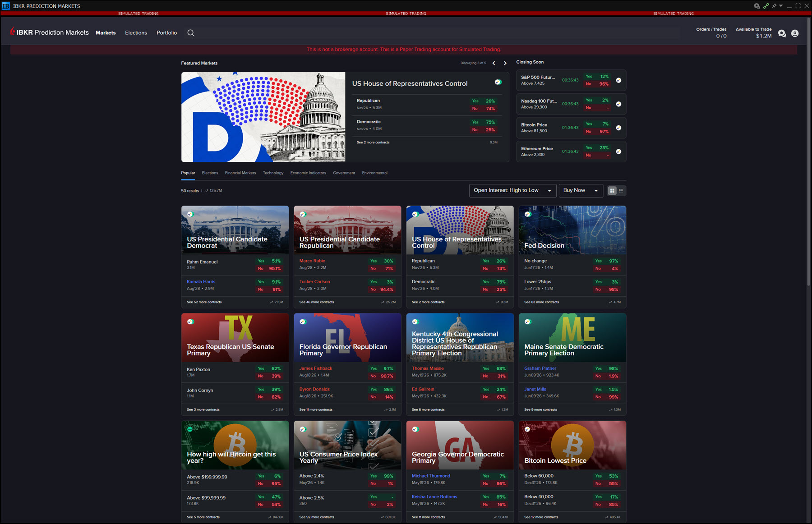This screenshot has height=524, width=812.
Task: Click the badge icon on Florida Governor Republican Primary card
Action: tap(303, 322)
